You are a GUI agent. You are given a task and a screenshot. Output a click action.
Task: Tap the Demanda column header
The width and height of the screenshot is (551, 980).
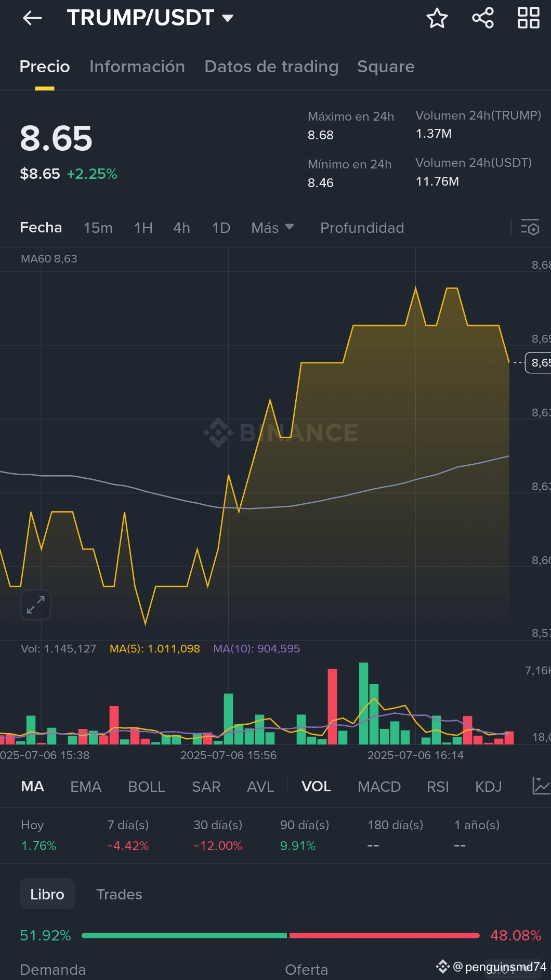(x=53, y=970)
